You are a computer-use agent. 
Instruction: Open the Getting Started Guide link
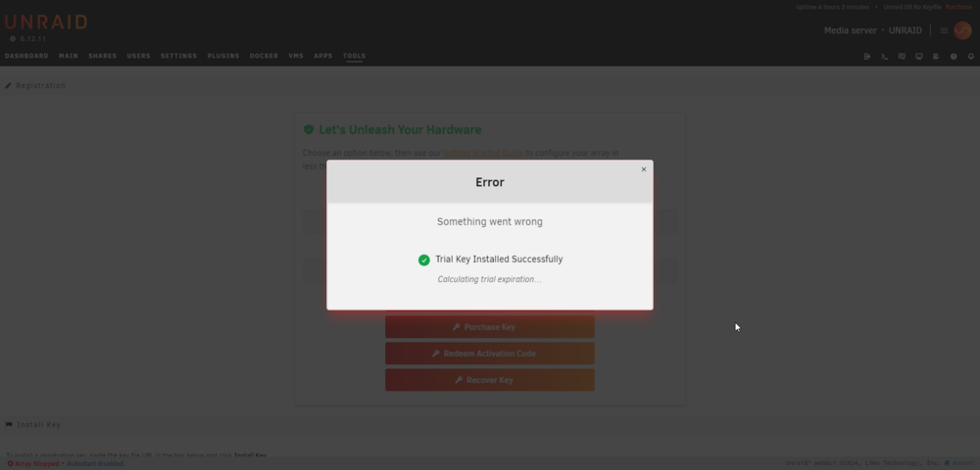[483, 153]
